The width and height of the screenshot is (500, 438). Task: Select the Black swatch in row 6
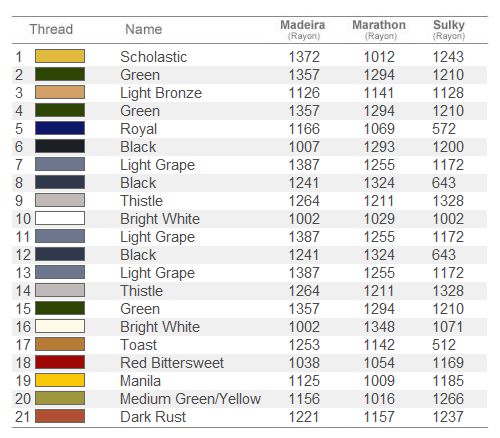click(60, 146)
